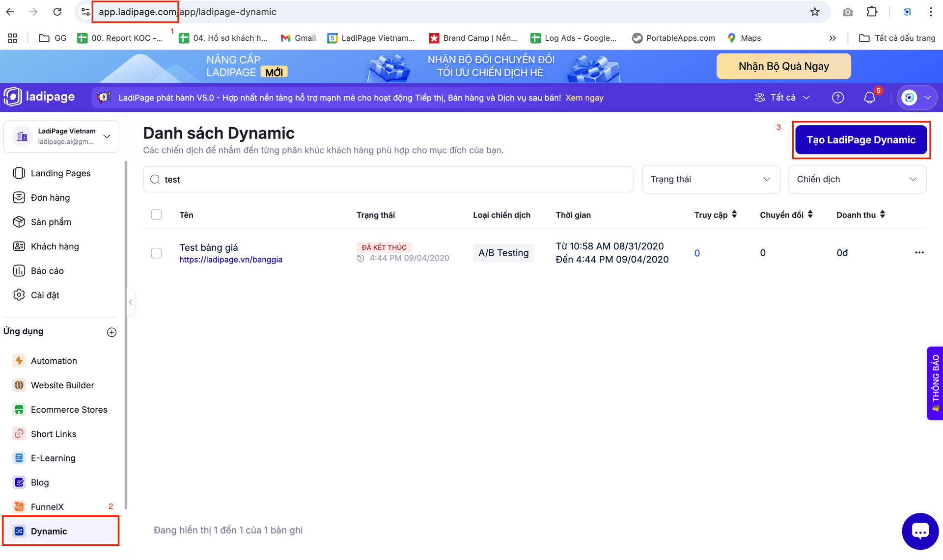Open Gmail bookmark
Image resolution: width=943 pixels, height=560 pixels.
(x=298, y=38)
